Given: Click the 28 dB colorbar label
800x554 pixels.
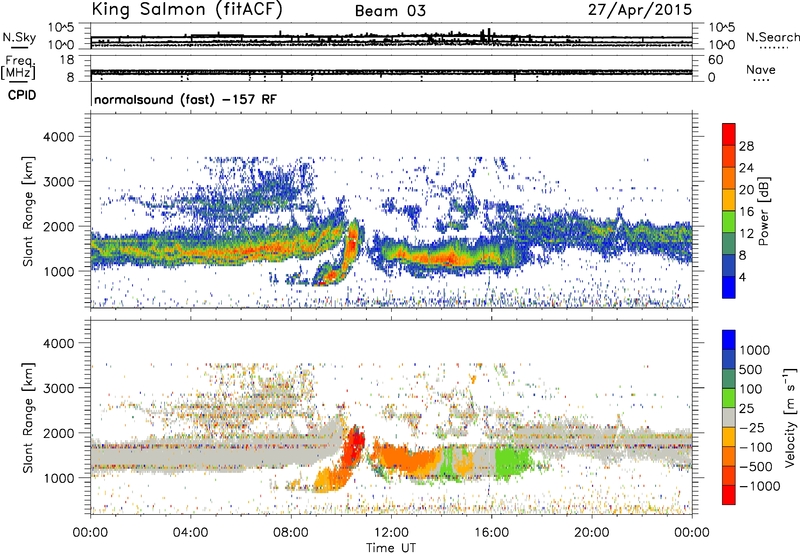Looking at the screenshot, I should pos(746,146).
